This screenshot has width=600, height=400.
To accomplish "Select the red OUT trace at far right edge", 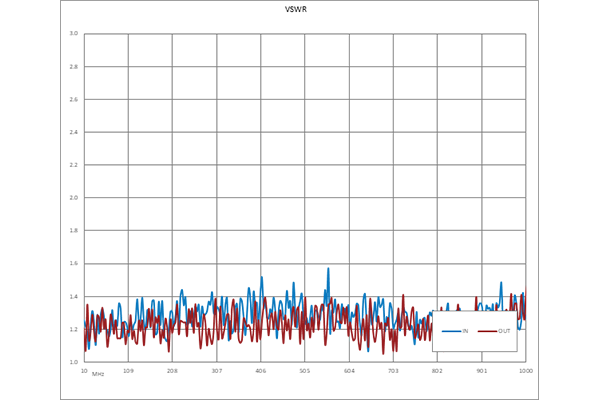I will (x=524, y=300).
